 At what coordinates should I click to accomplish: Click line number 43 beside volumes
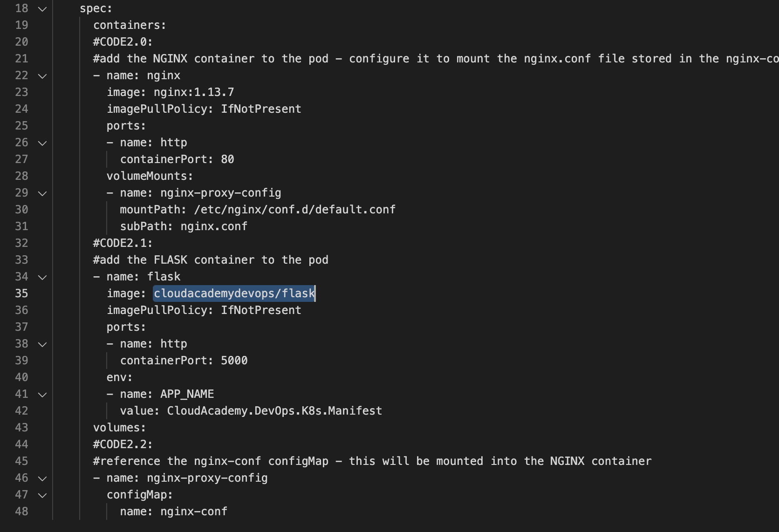pyautogui.click(x=21, y=428)
